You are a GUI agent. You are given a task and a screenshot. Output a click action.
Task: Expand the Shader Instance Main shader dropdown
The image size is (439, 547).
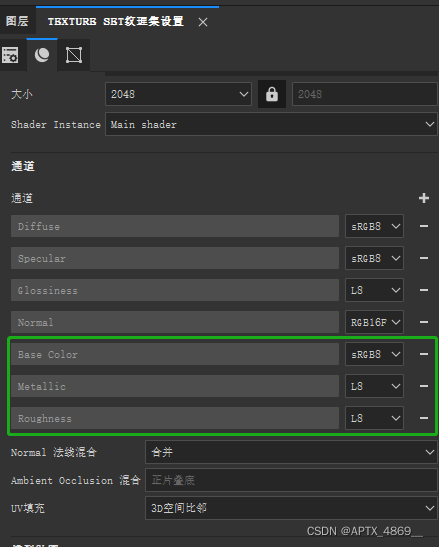[271, 124]
